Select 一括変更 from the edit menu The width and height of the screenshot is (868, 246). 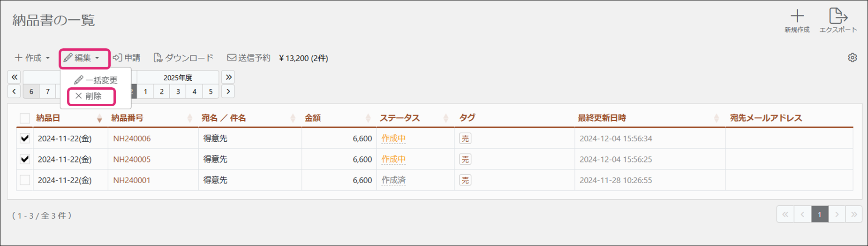tap(96, 80)
